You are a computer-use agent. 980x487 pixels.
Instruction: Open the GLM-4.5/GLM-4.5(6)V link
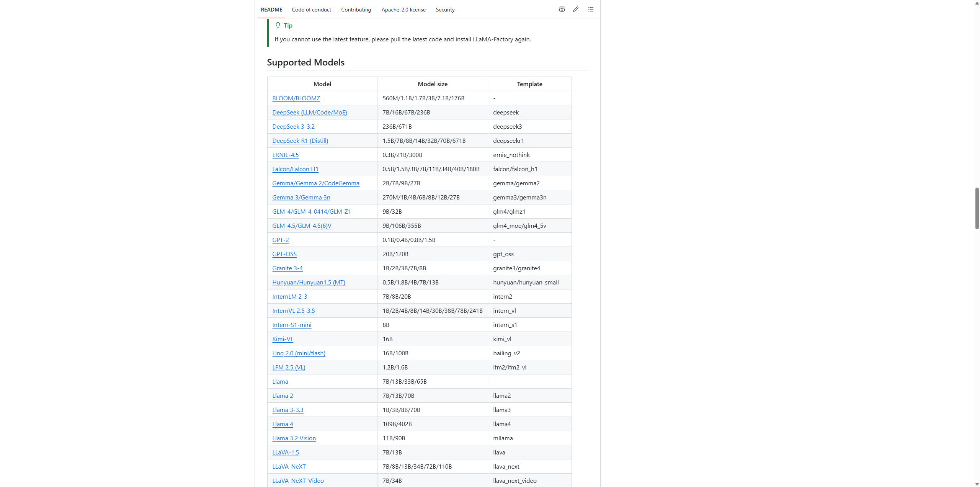302,226
